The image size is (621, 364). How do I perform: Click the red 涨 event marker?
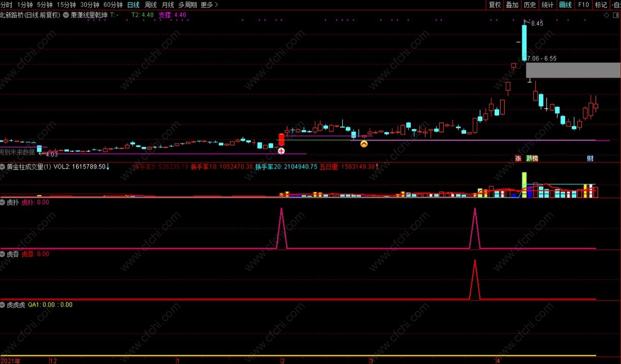coord(518,158)
